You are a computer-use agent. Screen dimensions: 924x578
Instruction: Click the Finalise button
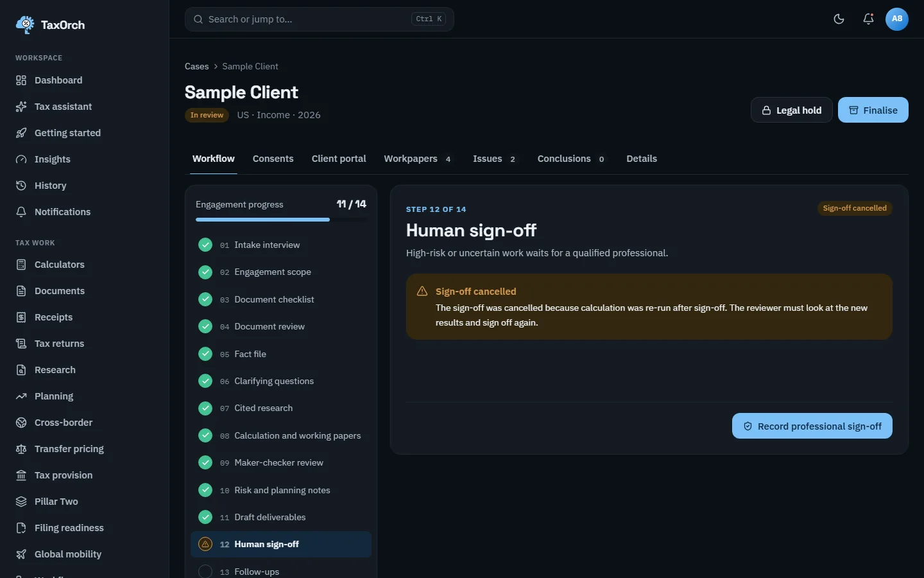tap(873, 110)
